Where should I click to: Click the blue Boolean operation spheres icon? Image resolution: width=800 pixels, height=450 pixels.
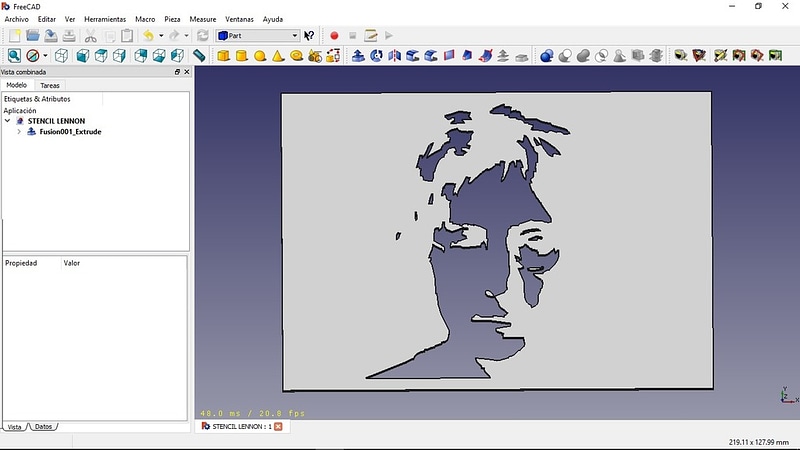pos(547,56)
